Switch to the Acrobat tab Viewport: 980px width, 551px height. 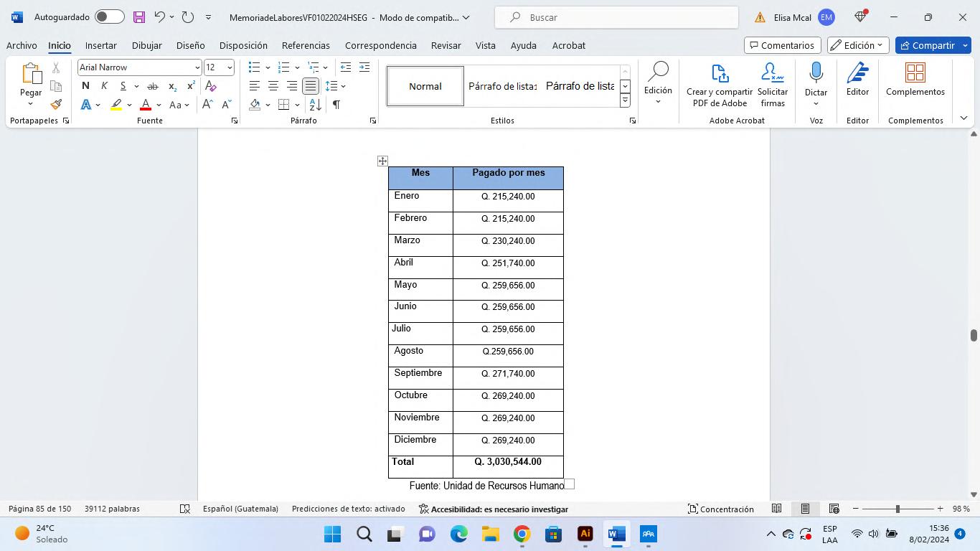point(568,45)
